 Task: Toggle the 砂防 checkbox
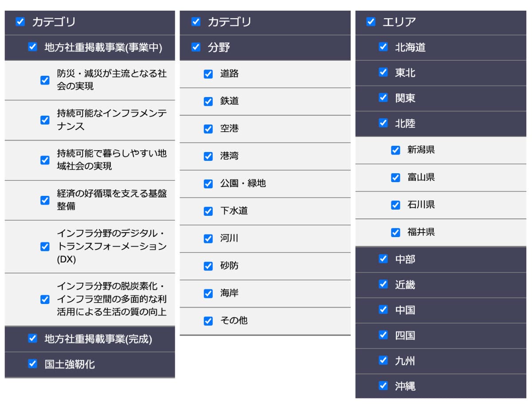tap(208, 266)
